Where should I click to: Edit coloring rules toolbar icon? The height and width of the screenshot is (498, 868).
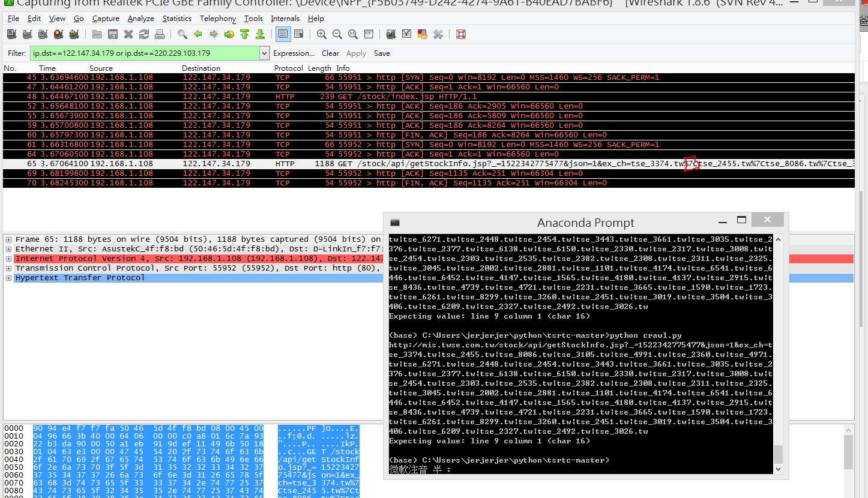tap(422, 34)
